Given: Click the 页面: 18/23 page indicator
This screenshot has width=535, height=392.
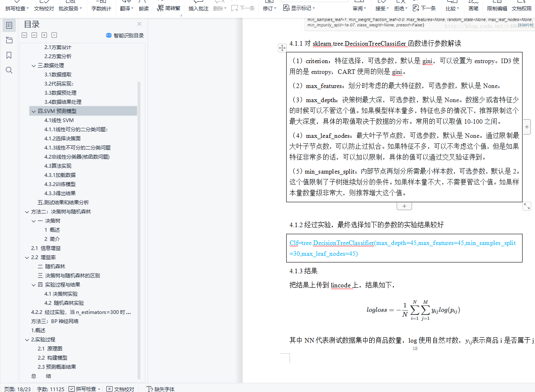Looking at the screenshot, I should [17, 389].
